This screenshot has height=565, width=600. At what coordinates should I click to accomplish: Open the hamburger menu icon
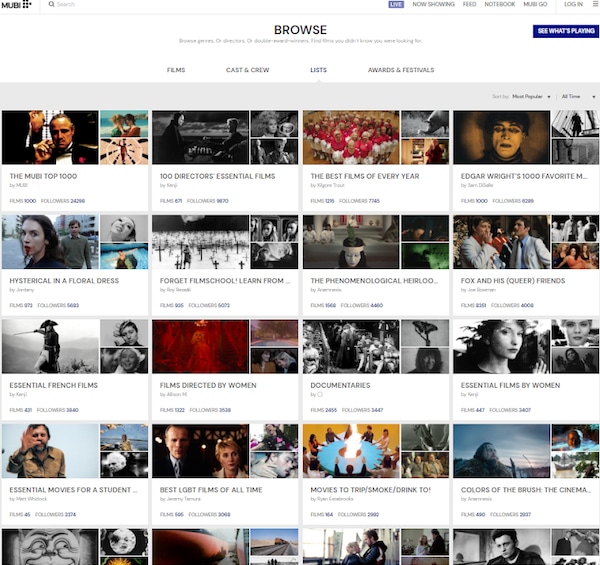click(x=593, y=5)
